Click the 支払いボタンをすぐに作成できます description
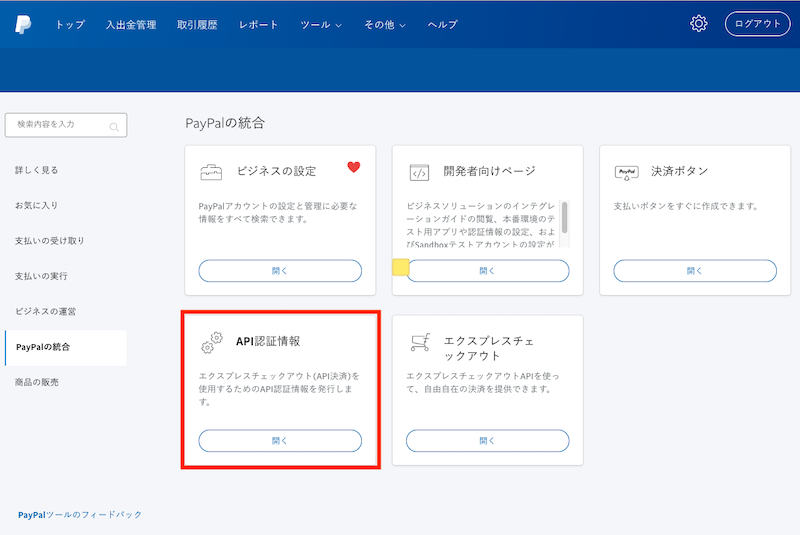This screenshot has height=535, width=800. [x=686, y=206]
